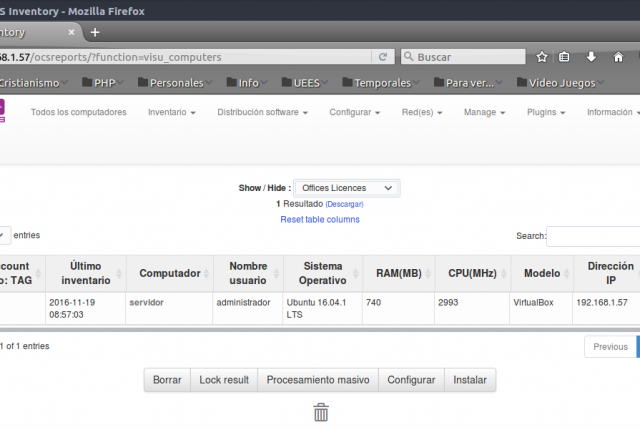The width and height of the screenshot is (640, 430).
Task: Sort by the Nombre usuario column arrows
Action: [276, 273]
